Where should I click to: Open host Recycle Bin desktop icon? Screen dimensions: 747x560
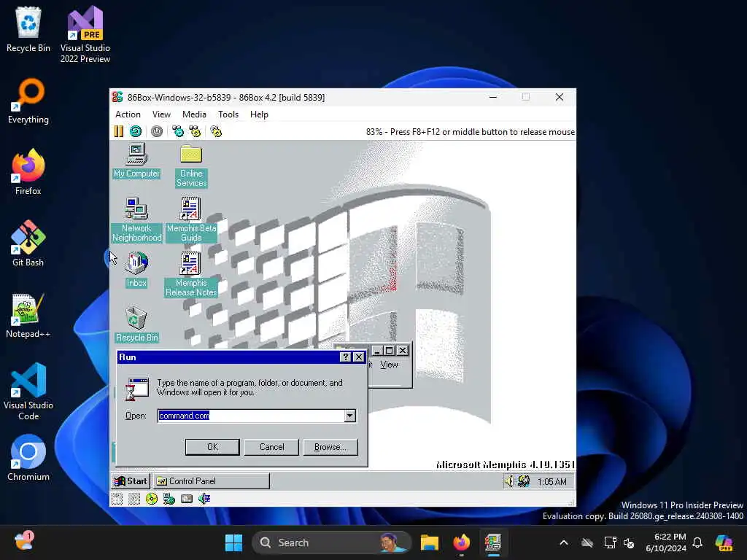pos(28,29)
